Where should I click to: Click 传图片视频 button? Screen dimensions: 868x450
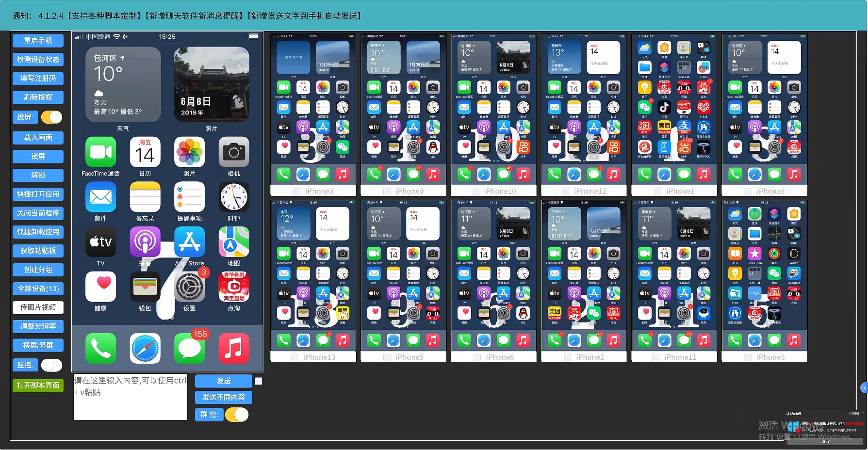(x=38, y=307)
